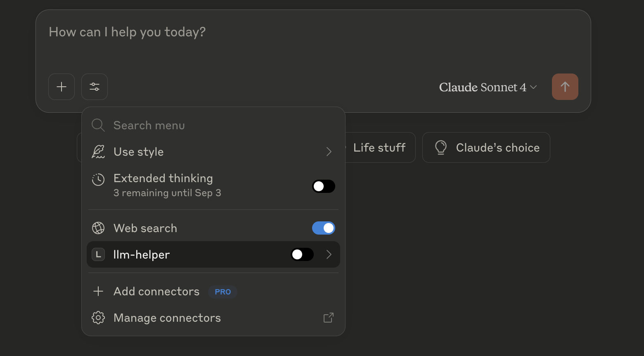The width and height of the screenshot is (644, 356).
Task: Disable the Web search toggle
Action: coord(324,228)
